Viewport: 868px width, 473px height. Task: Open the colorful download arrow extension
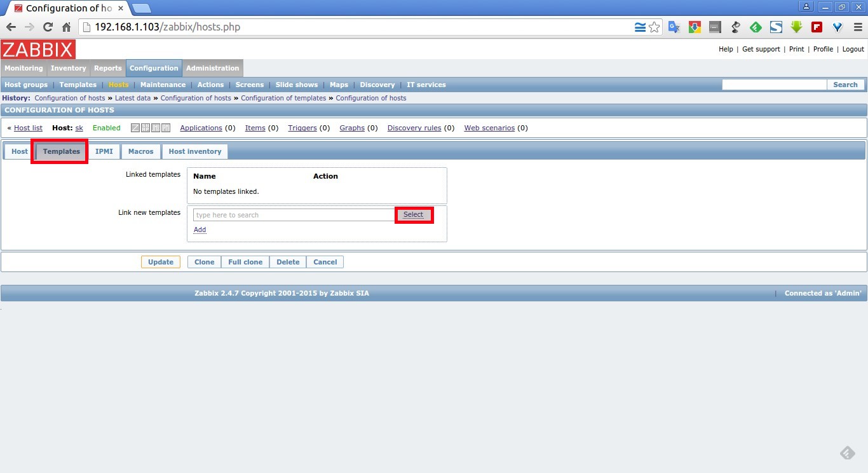(x=695, y=27)
